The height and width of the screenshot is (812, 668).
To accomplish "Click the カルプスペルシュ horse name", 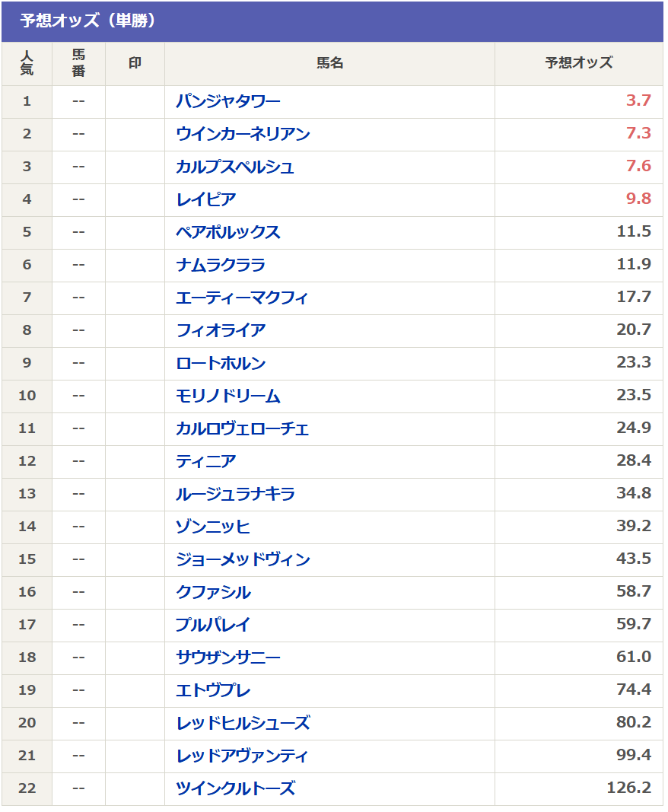I will (x=235, y=166).
